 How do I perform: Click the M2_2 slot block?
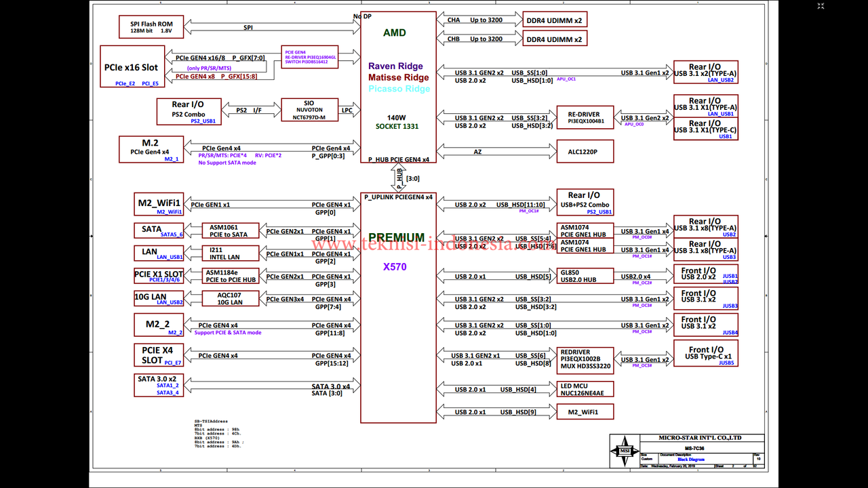click(x=159, y=325)
